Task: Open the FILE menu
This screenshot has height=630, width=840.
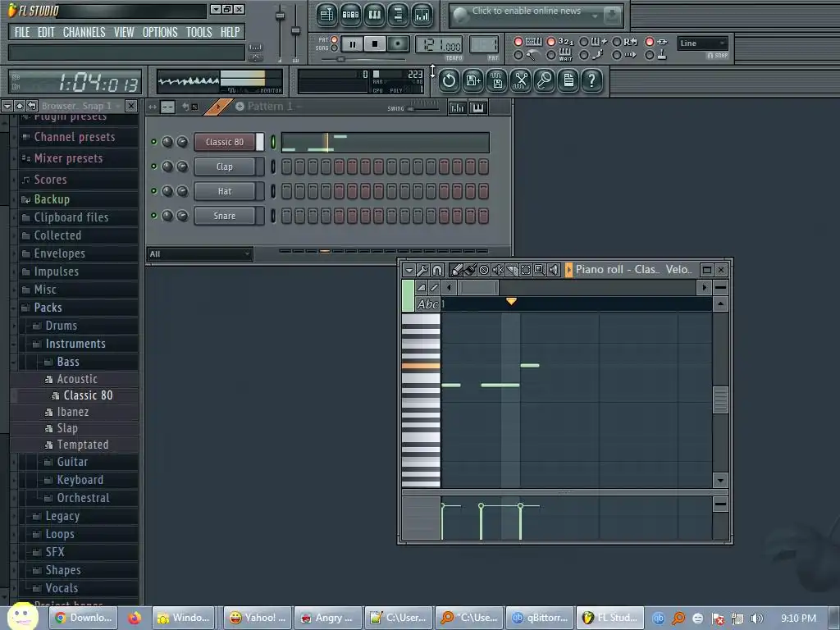Action: tap(22, 32)
